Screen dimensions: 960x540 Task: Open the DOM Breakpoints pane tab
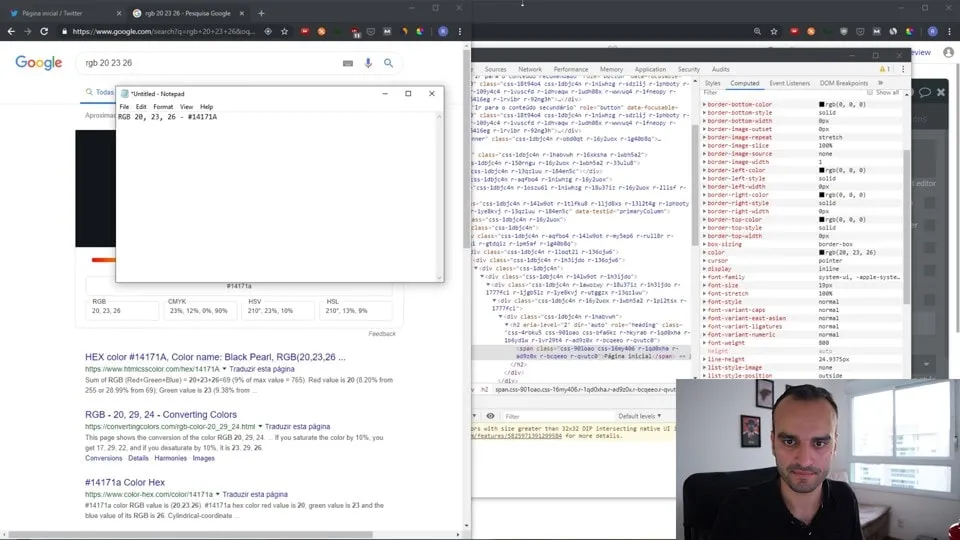point(844,83)
